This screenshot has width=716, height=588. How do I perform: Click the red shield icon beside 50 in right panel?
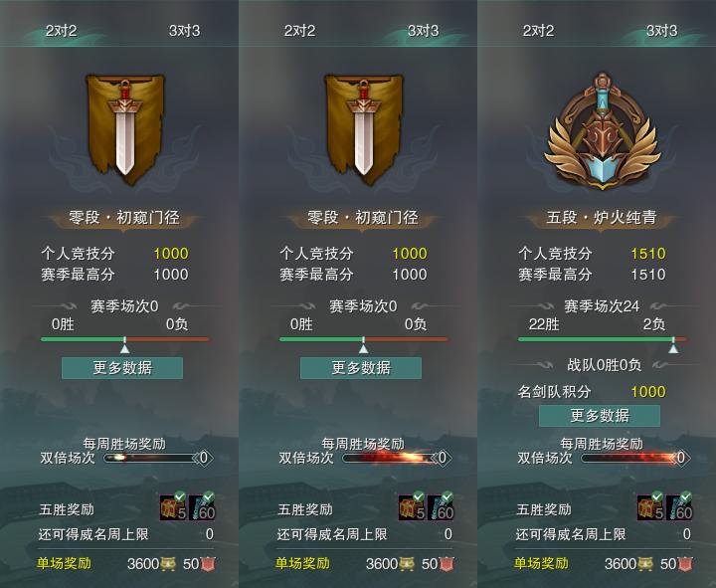[x=685, y=564]
